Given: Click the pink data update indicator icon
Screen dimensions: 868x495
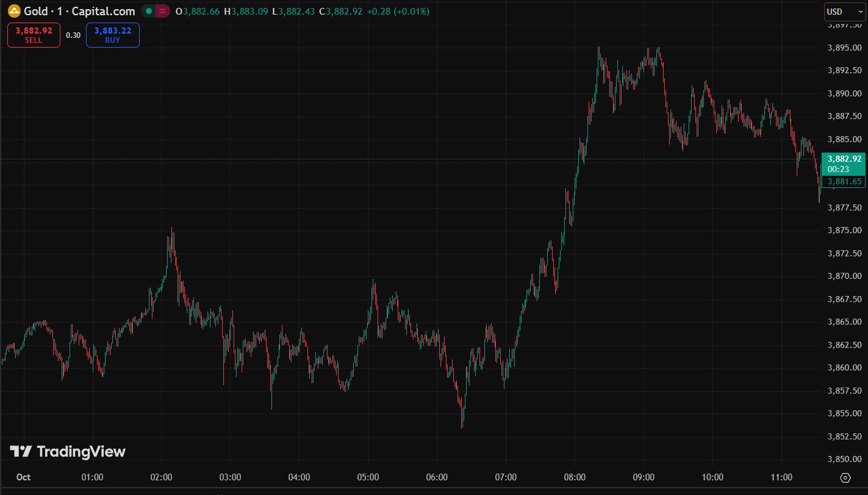Looking at the screenshot, I should pos(162,11).
